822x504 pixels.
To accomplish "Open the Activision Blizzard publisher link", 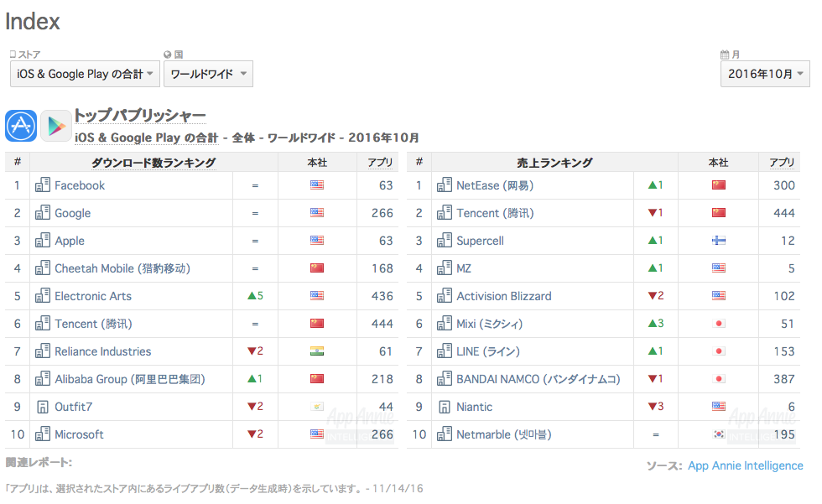I will (x=504, y=296).
